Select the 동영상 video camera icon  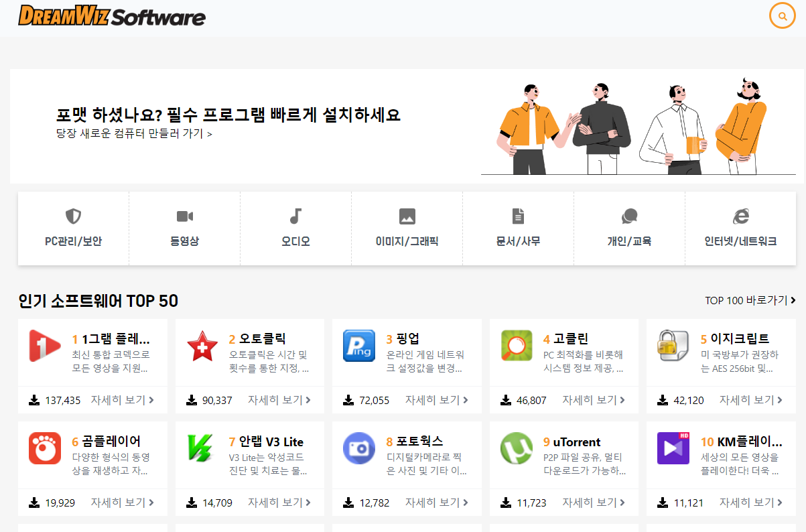(x=184, y=216)
